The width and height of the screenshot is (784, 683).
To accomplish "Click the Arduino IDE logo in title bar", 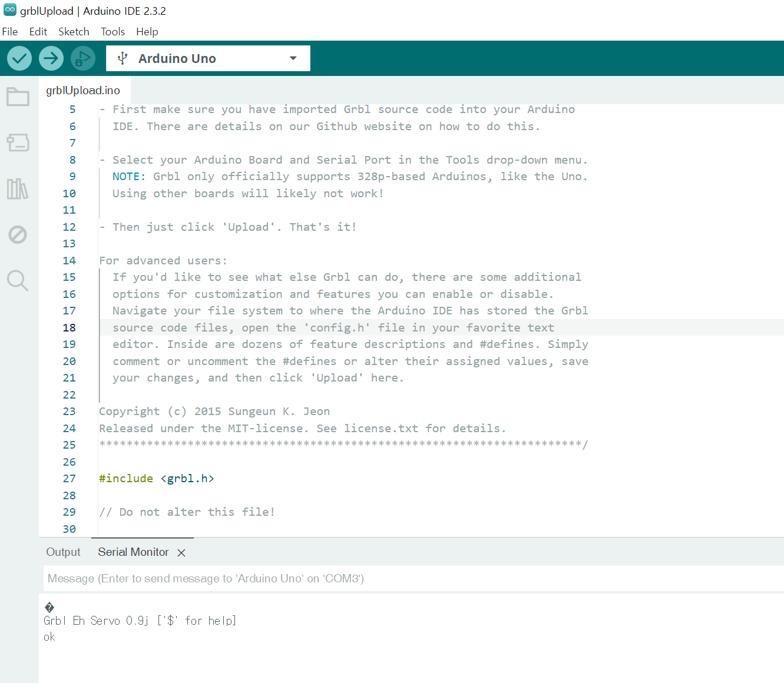I will click(10, 10).
